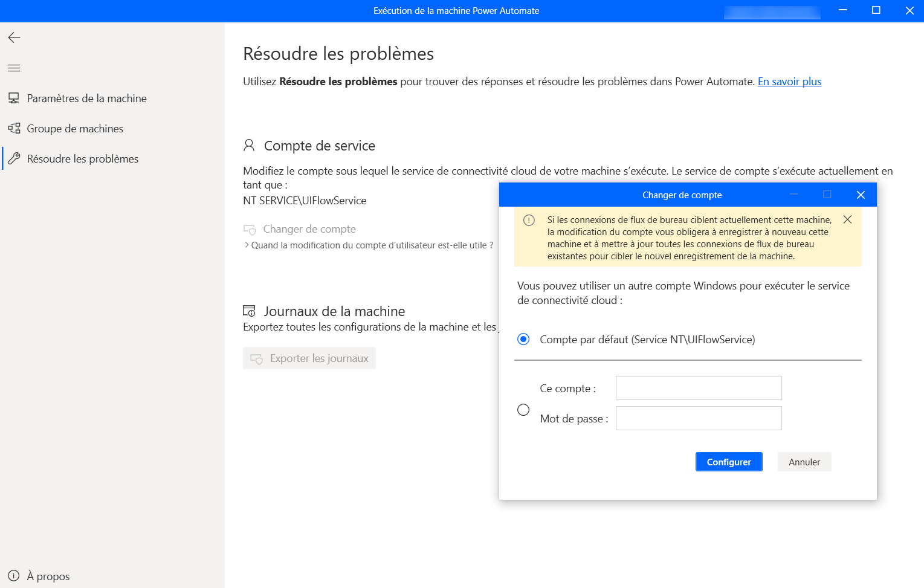Image resolution: width=924 pixels, height=588 pixels.
Task: Toggle the hamburger navigation menu
Action: (x=14, y=68)
